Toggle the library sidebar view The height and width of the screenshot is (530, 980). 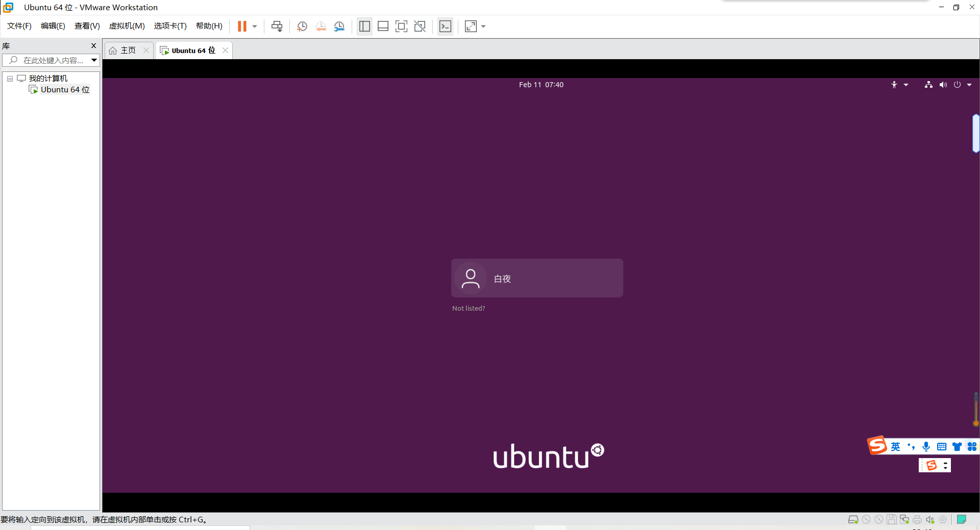pyautogui.click(x=364, y=26)
